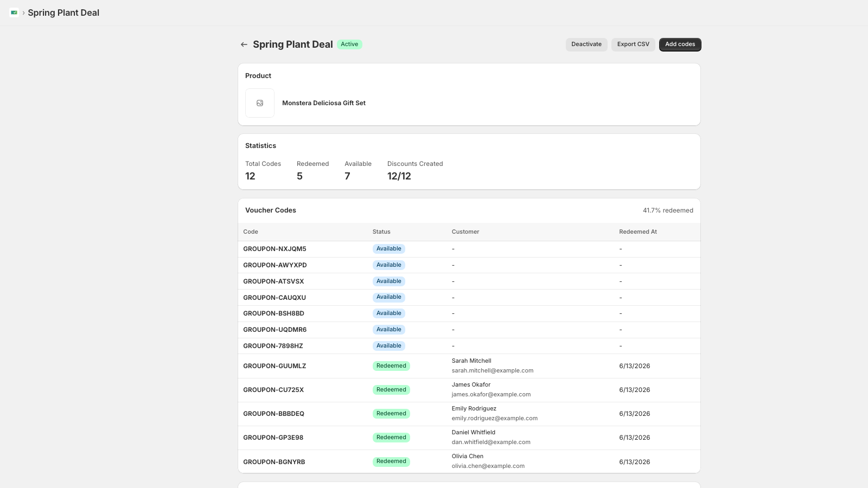This screenshot has height=488, width=868.
Task: Click redeemed date for Olivia Chen's code
Action: [635, 462]
